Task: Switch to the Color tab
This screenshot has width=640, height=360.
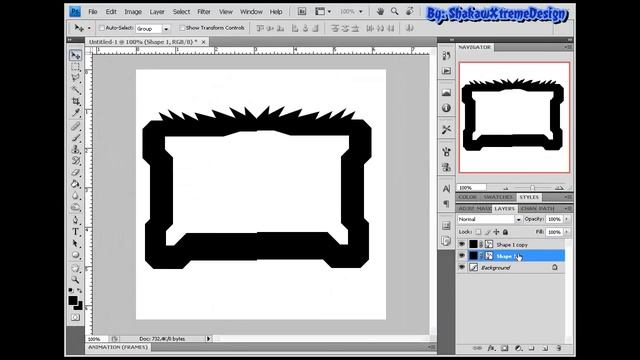Action: tap(468, 197)
